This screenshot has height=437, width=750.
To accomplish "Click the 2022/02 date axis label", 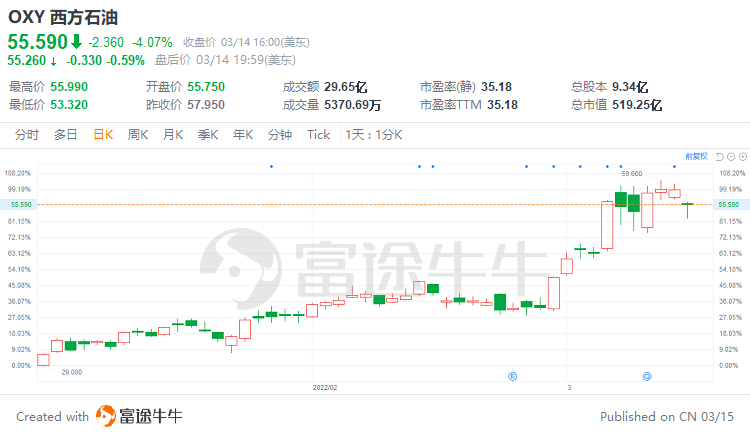I will (325, 387).
